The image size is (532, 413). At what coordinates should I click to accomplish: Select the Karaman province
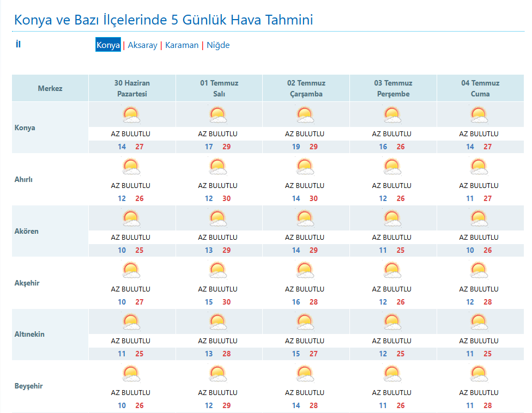[182, 45]
